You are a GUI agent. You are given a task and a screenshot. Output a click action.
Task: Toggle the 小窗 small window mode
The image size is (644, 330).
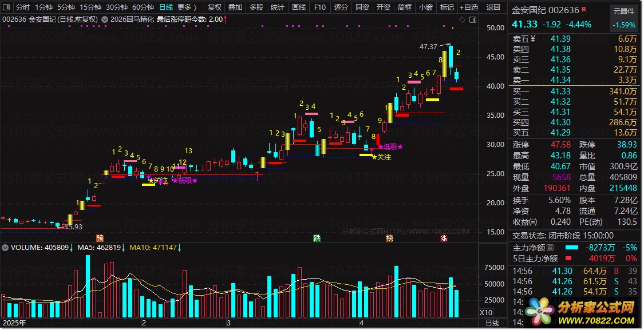pos(425,7)
